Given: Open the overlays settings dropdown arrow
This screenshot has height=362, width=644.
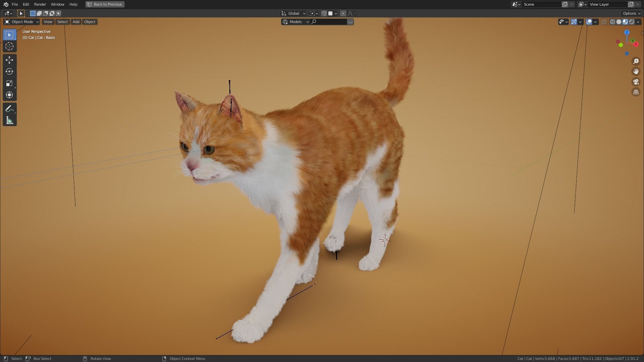Looking at the screenshot, I should [595, 22].
